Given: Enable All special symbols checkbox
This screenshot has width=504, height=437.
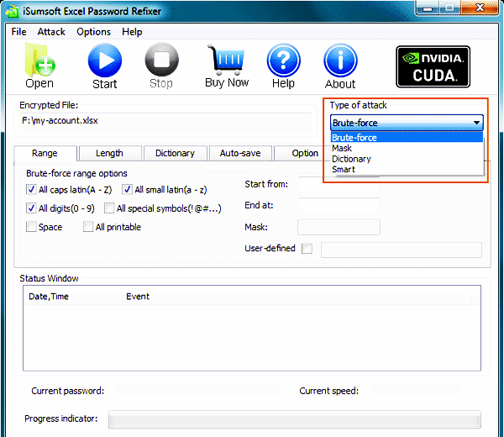Looking at the screenshot, I should click(109, 208).
